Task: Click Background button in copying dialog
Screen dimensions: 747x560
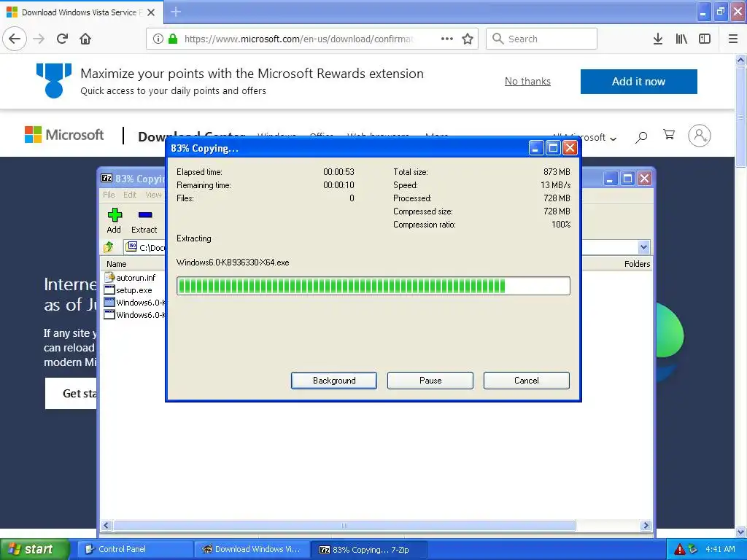Action: [334, 381]
